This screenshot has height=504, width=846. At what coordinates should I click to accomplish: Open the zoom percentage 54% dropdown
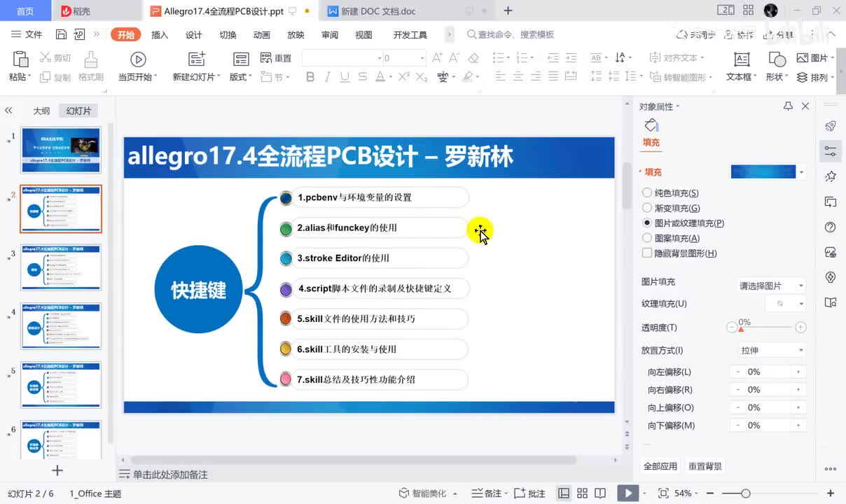[x=686, y=493]
